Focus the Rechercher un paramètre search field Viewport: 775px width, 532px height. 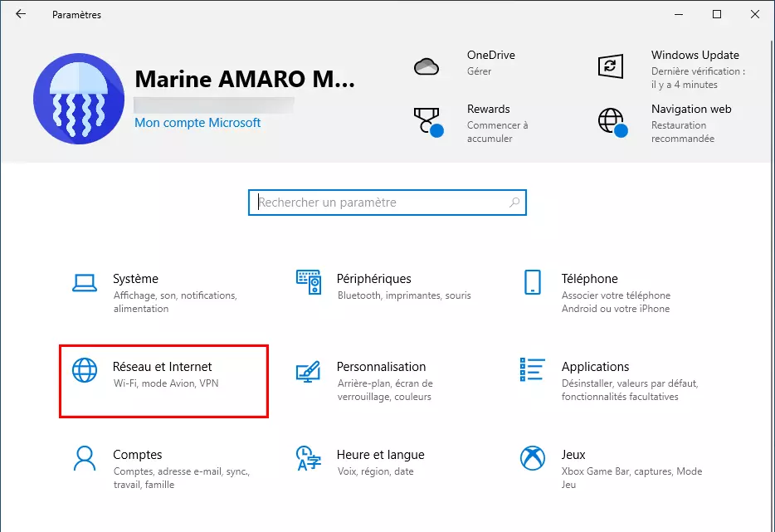click(x=387, y=203)
